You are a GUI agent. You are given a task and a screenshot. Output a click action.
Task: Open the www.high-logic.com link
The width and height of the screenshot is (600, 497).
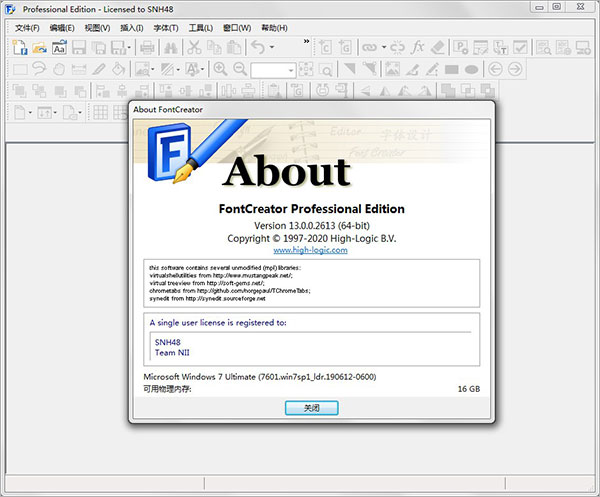(310, 250)
